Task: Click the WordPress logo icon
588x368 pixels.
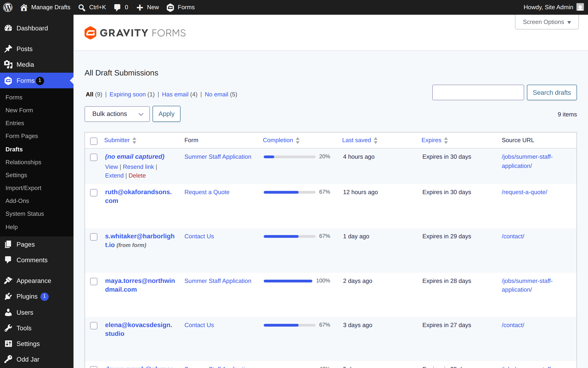Action: pos(8,7)
